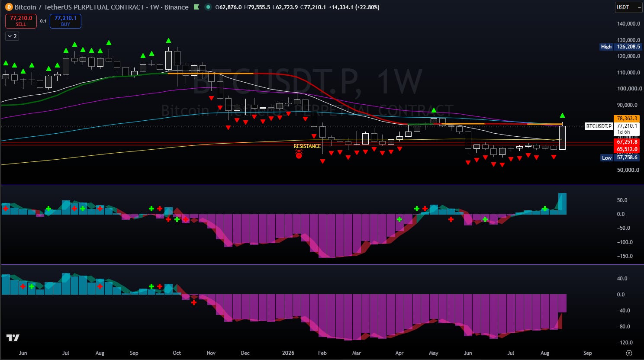Click the −100.0 indicator scale value
Image resolution: width=644 pixels, height=360 pixels.
click(624, 242)
